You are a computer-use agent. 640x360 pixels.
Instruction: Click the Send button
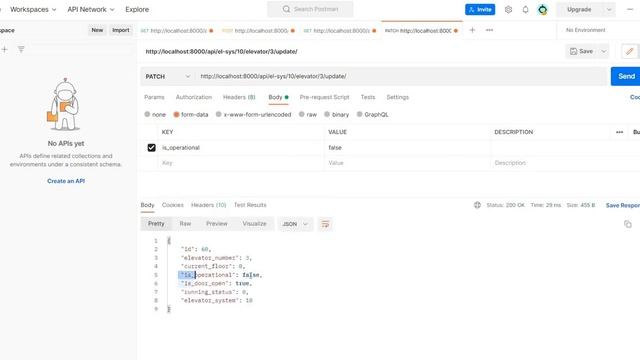tap(625, 76)
